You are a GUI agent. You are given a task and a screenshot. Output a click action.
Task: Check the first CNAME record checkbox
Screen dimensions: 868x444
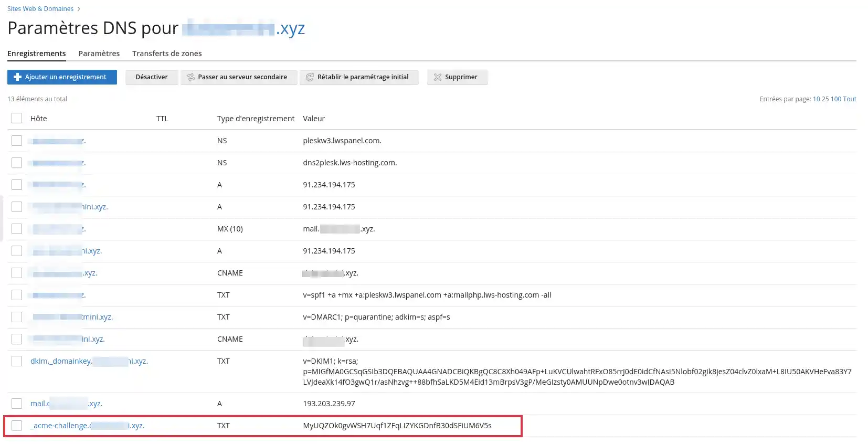[x=17, y=273]
